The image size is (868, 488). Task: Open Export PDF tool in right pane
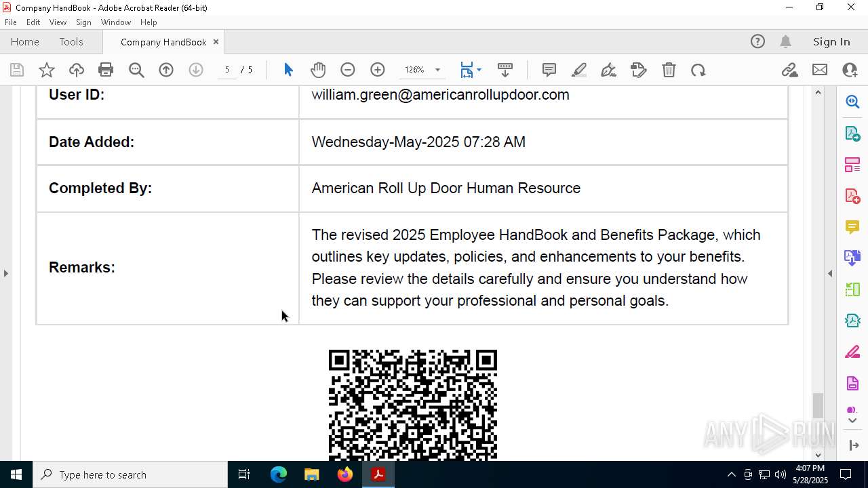852,133
